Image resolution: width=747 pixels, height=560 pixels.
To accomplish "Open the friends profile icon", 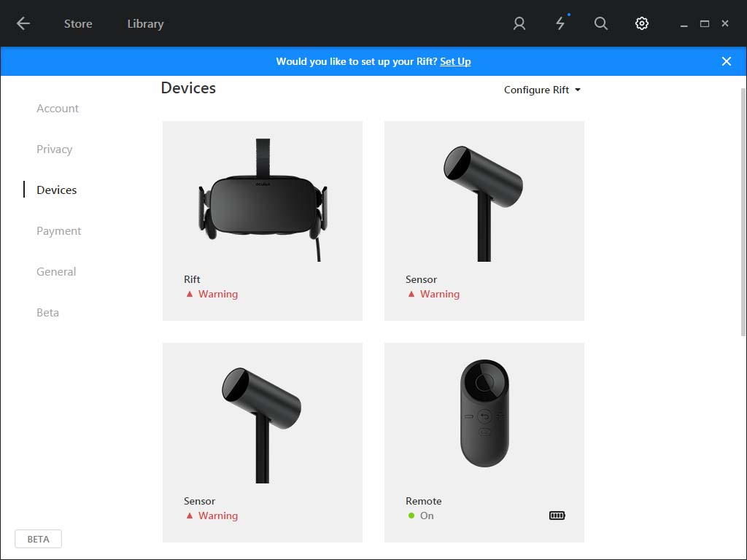I will click(519, 23).
